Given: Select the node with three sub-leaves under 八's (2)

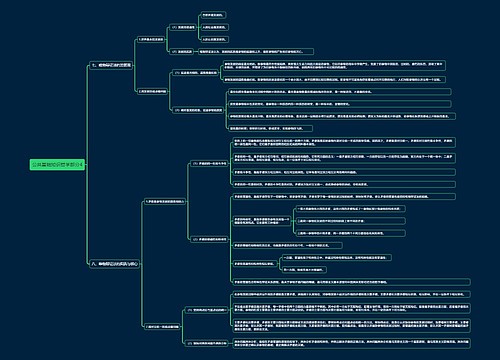Looking at the screenshot, I should (262, 221).
